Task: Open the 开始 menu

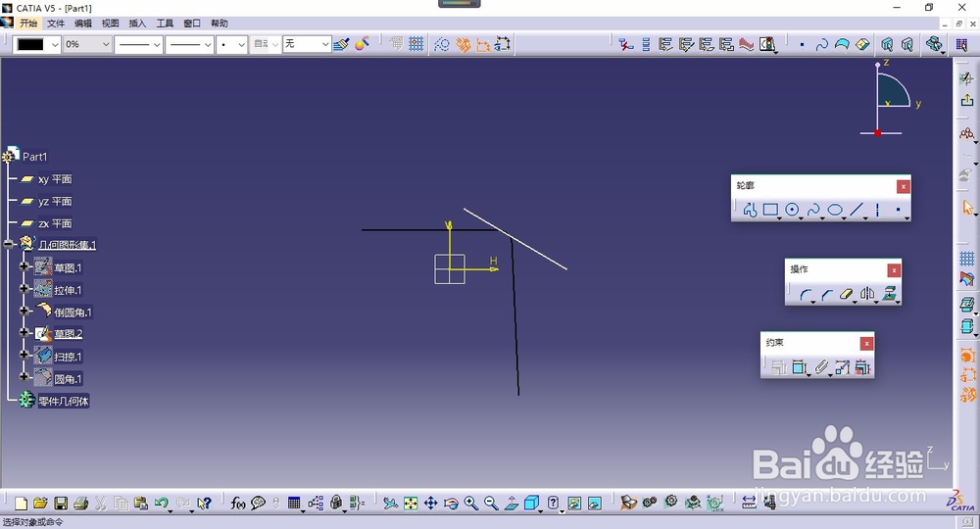Action: pyautogui.click(x=28, y=24)
